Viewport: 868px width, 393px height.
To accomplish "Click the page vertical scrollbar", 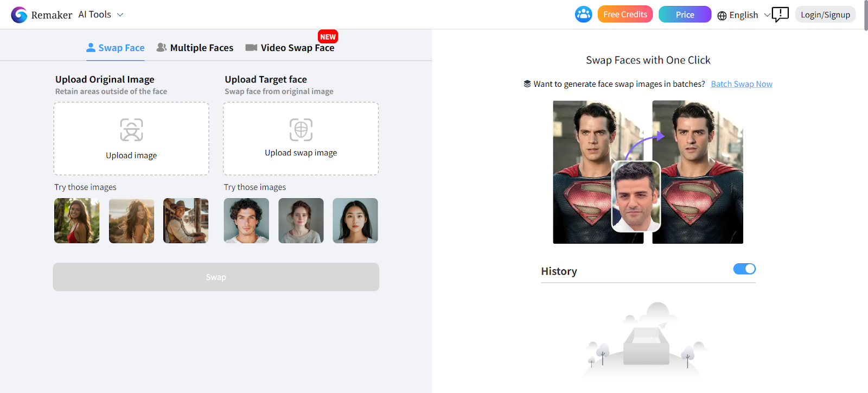I will (865, 16).
